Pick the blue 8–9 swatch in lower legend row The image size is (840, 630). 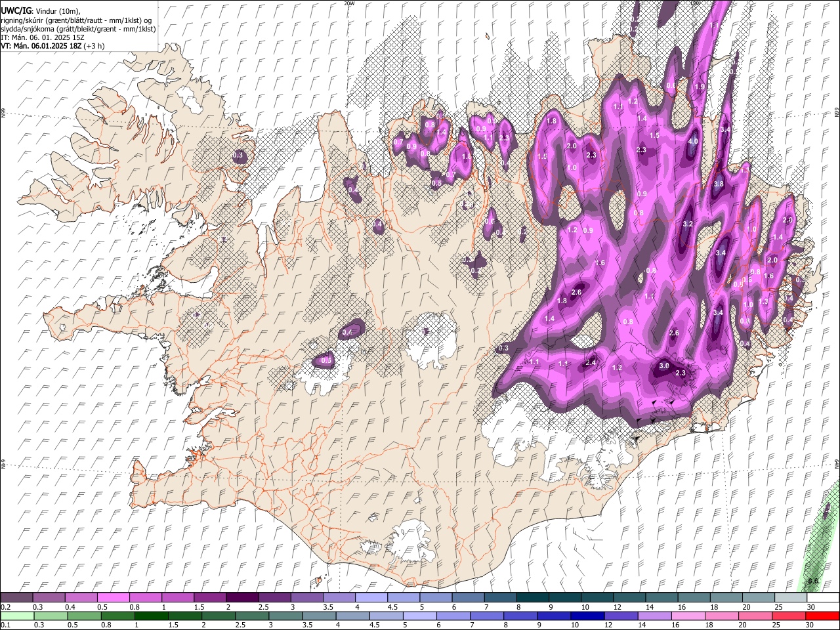[x=520, y=616]
